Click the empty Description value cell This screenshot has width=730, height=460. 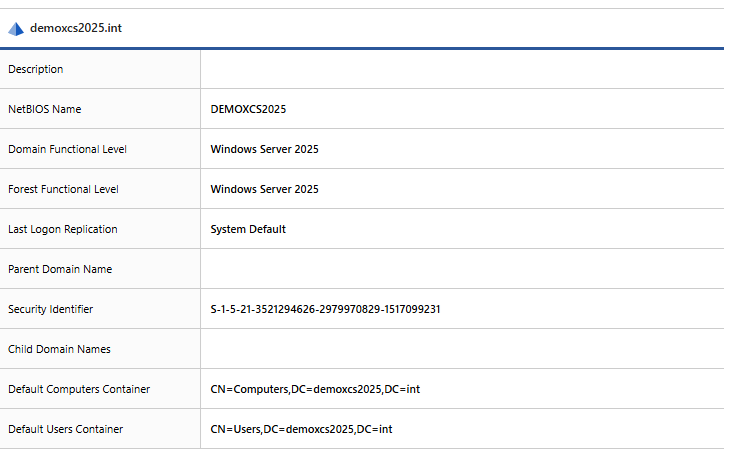point(460,69)
